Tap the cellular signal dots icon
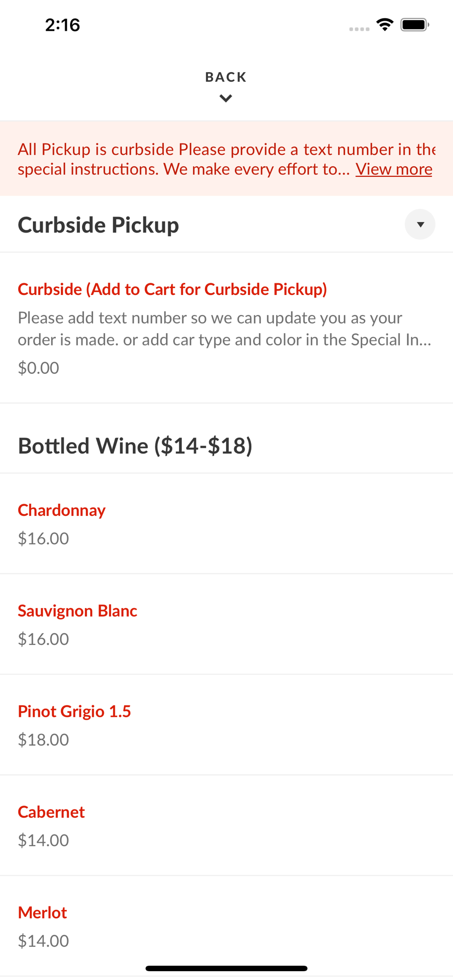Viewport: 453px width, 980px height. (359, 29)
